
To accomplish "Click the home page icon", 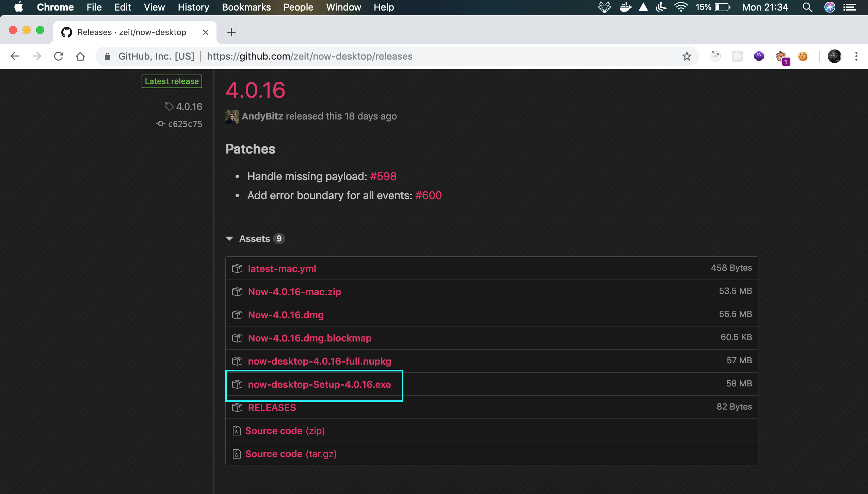I will [x=80, y=56].
